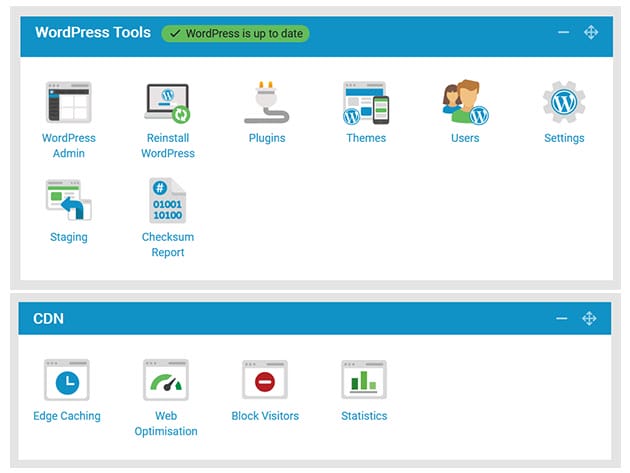The width and height of the screenshot is (630, 473).
Task: Click the Edge Caching text label
Action: 67,416
